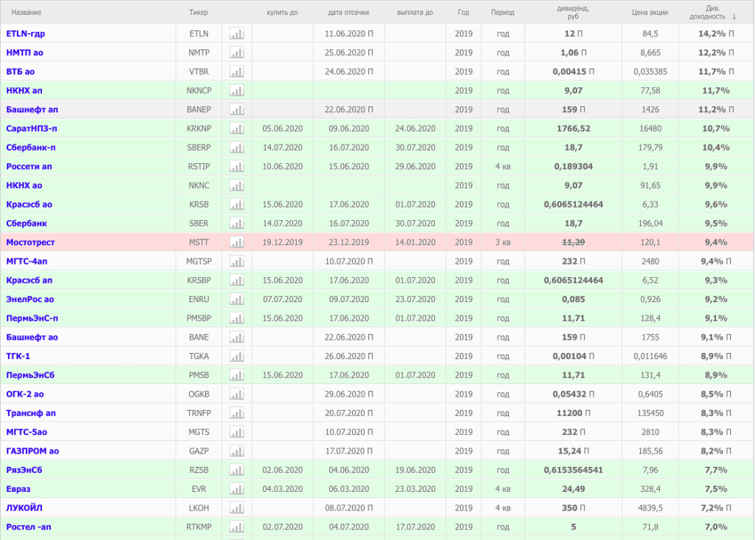756x540 pixels.
Task: Open the chart icon for RTKMP
Action: [x=237, y=527]
